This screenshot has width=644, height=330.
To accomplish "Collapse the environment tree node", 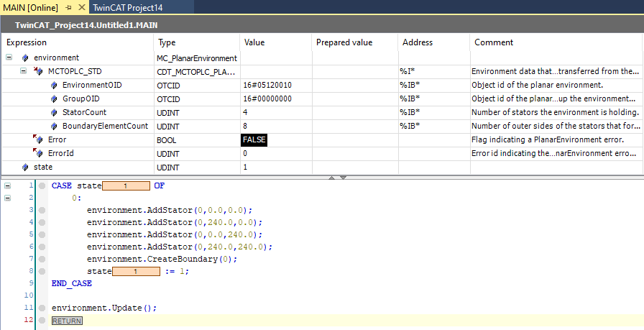I will [x=9, y=58].
